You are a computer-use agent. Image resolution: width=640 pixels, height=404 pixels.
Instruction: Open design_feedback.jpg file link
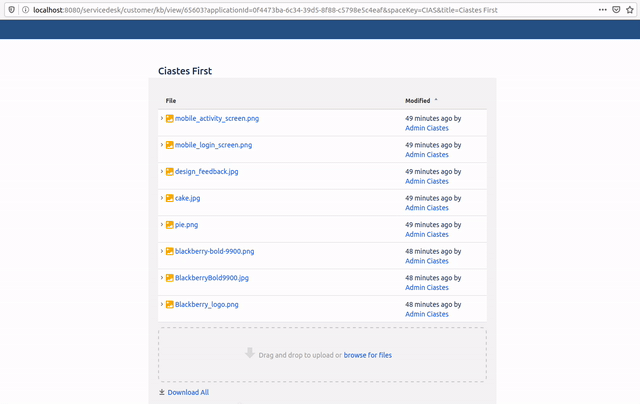tap(207, 172)
